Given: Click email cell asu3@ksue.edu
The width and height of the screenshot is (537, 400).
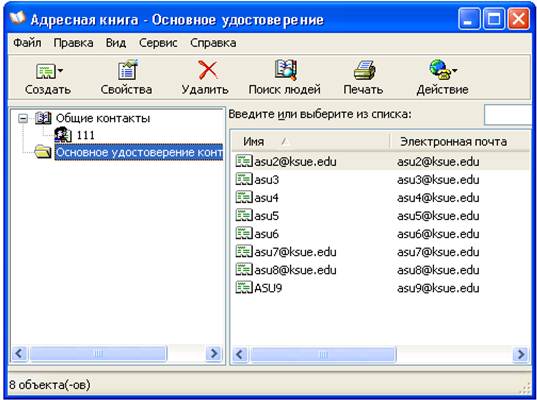Looking at the screenshot, I should click(438, 180).
